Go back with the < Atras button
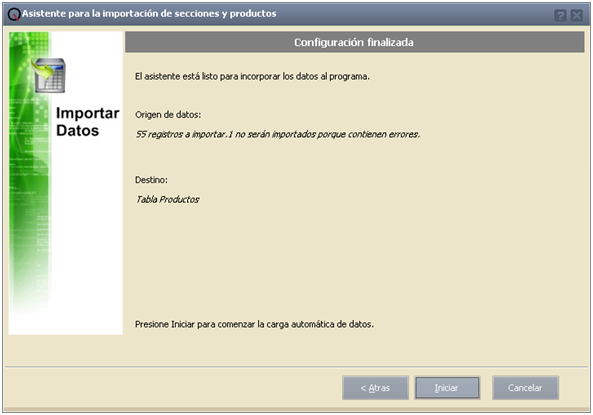Image resolution: width=593 pixels, height=415 pixels. coord(375,388)
